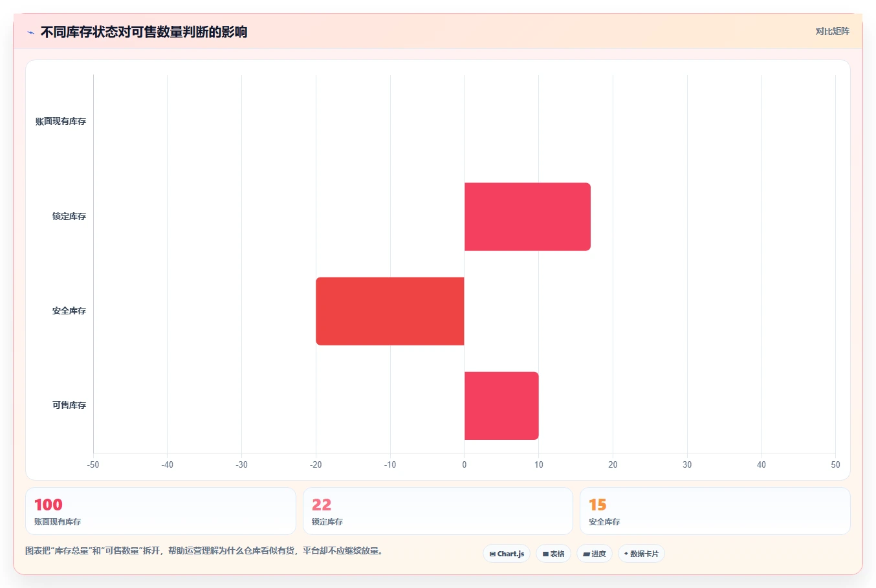Select the 表格 tag chip
The height and width of the screenshot is (588, 876).
coord(553,554)
